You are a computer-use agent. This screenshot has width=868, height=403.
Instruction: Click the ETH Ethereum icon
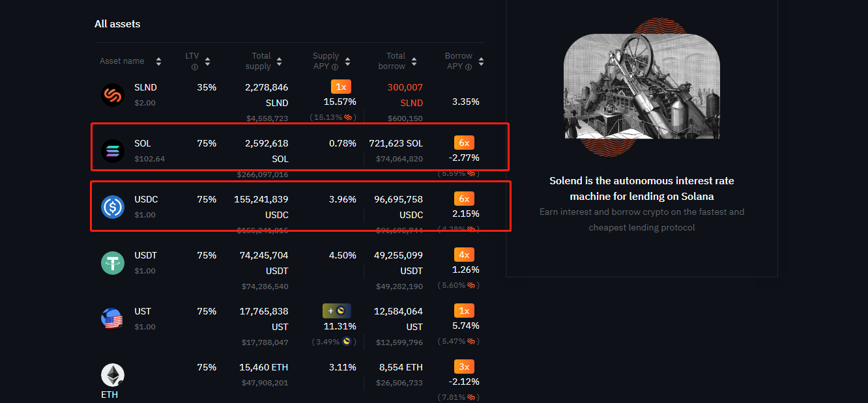coord(113,375)
